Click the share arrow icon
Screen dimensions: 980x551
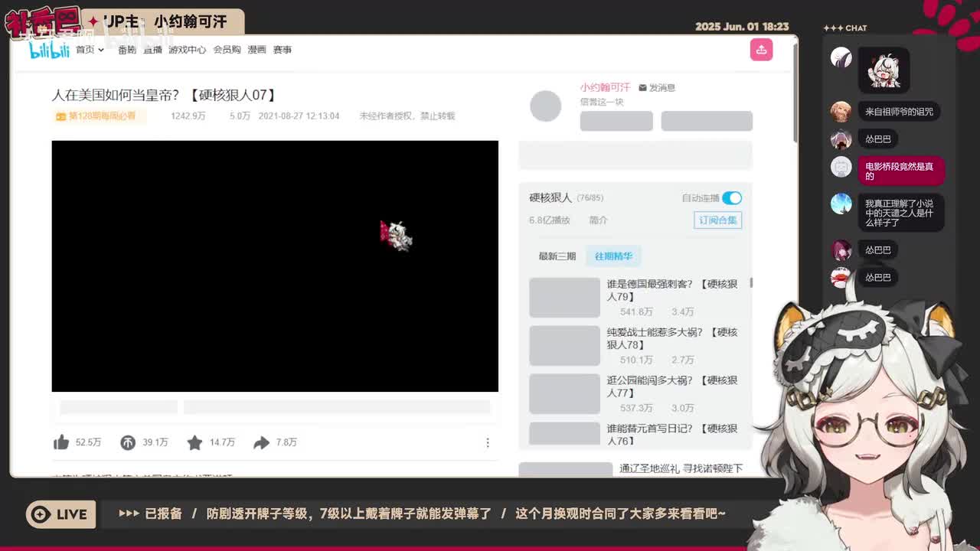click(x=262, y=442)
